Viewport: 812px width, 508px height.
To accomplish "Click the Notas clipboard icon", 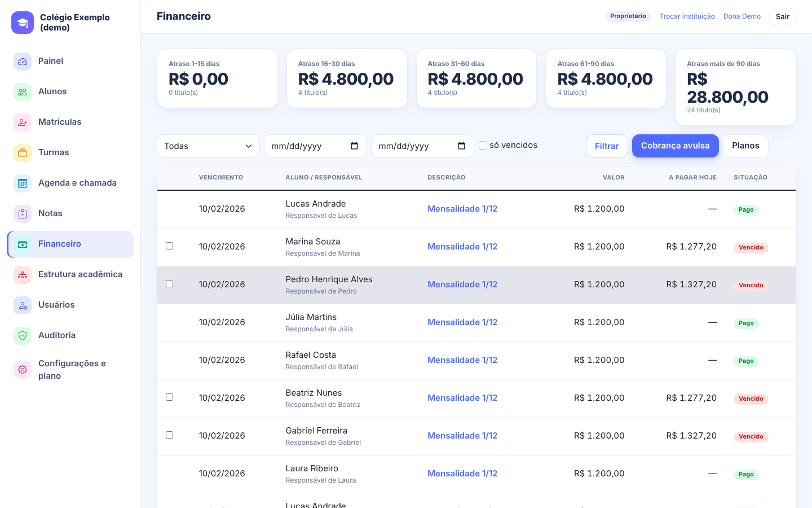I will pos(23,213).
